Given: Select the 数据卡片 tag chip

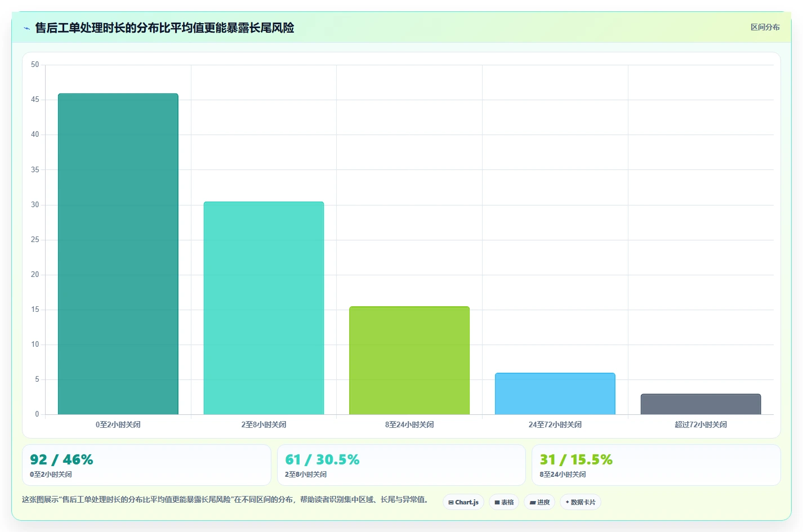Looking at the screenshot, I should (581, 502).
